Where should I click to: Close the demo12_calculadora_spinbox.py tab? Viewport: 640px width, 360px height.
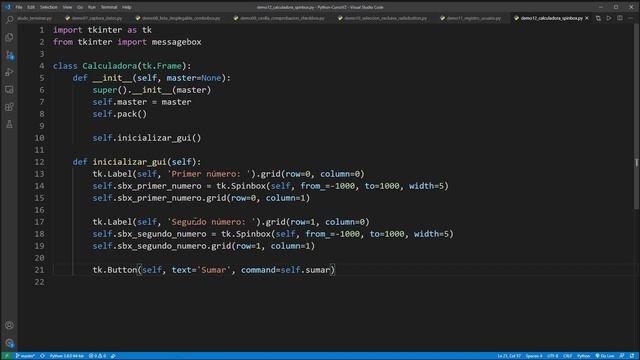point(587,18)
